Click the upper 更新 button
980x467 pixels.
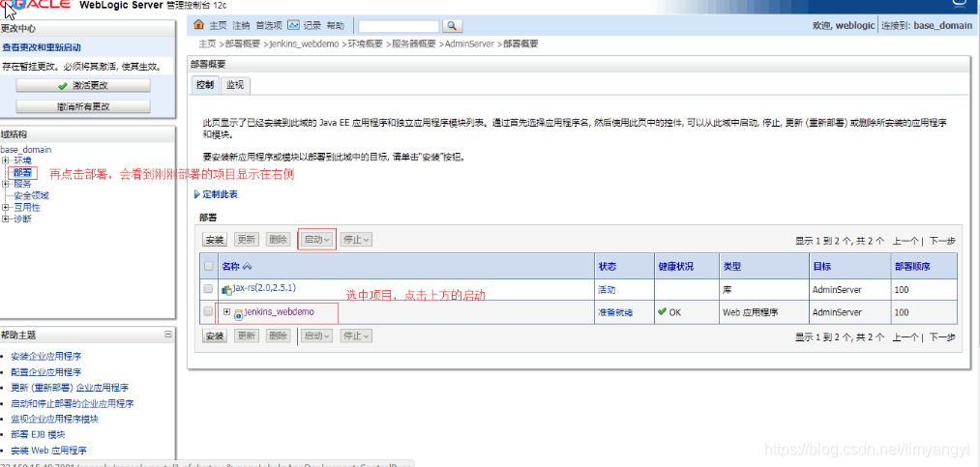[x=247, y=240]
